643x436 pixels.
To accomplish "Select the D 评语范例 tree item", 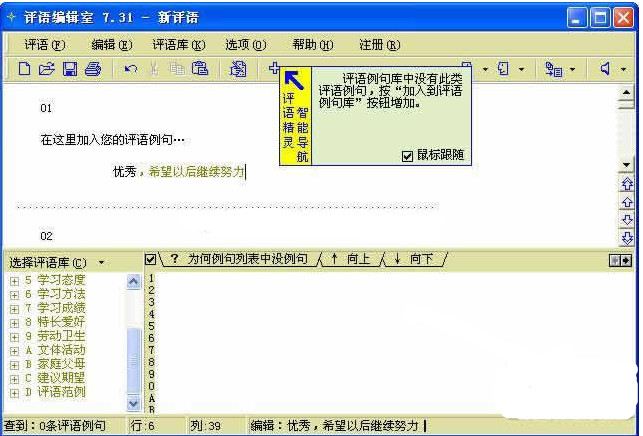I will [55, 392].
